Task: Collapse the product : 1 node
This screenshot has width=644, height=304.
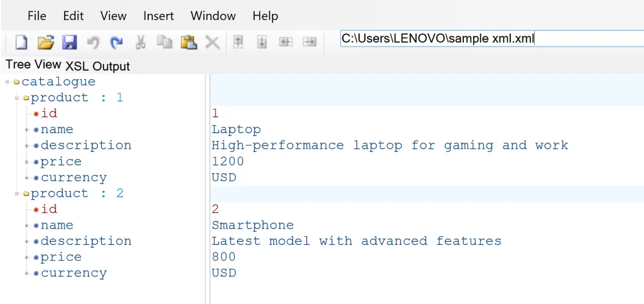Action: pos(17,98)
